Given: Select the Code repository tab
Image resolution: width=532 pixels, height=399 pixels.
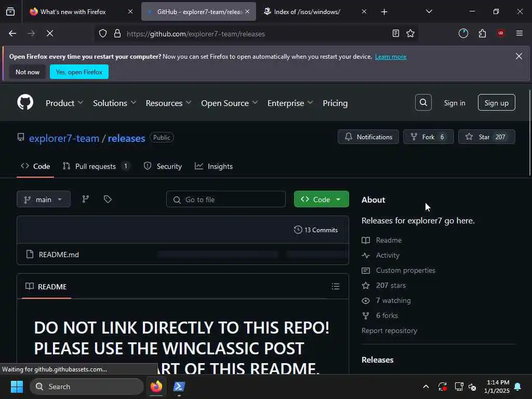Looking at the screenshot, I should 35,166.
